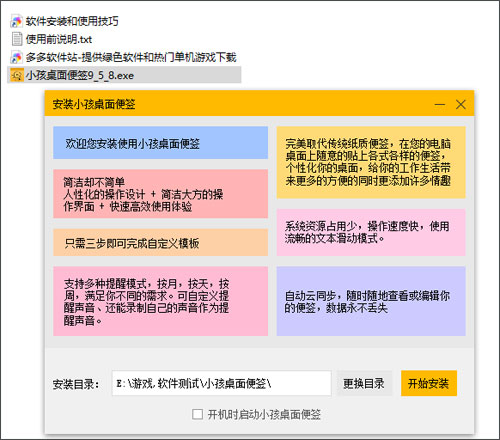The height and width of the screenshot is (440, 500).
Task: Click the install path input field
Action: (x=222, y=383)
